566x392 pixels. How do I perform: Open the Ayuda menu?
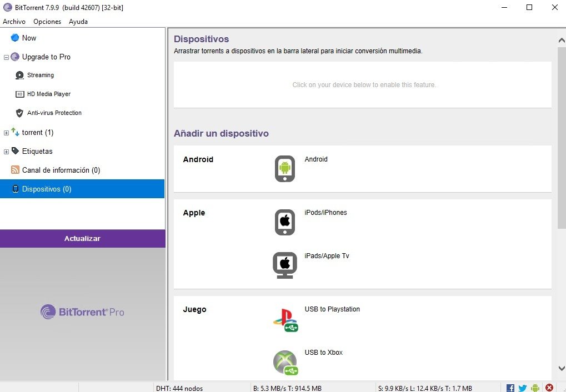coord(78,21)
